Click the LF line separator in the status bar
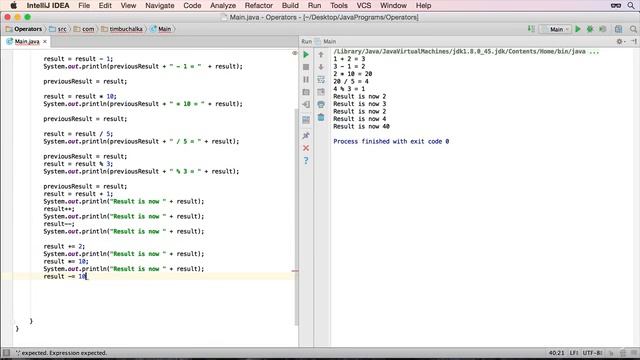 pyautogui.click(x=574, y=353)
